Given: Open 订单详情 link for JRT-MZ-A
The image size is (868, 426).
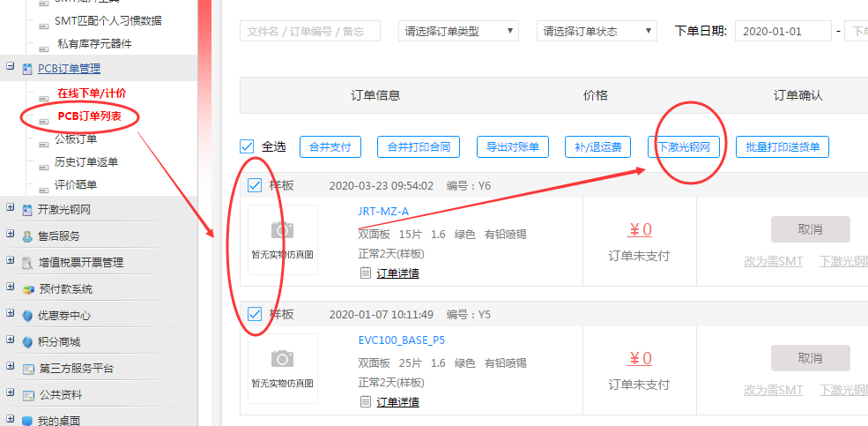Looking at the screenshot, I should click(x=397, y=273).
